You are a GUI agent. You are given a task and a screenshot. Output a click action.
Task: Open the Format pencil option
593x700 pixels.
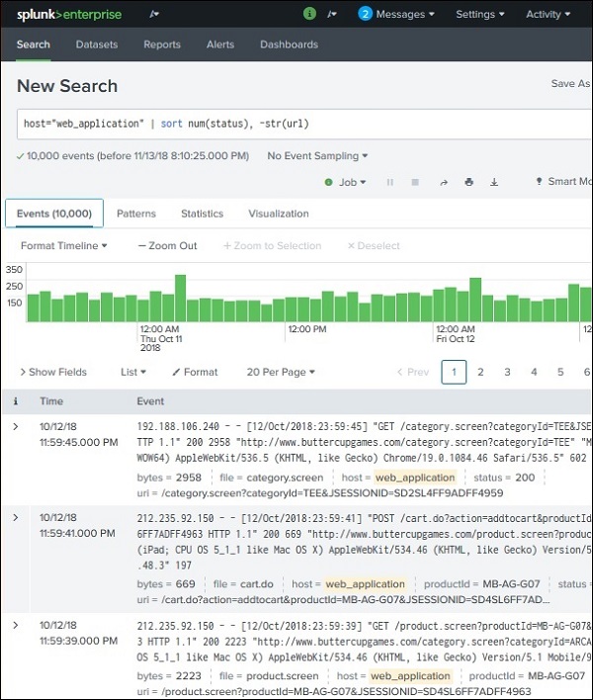tap(195, 372)
